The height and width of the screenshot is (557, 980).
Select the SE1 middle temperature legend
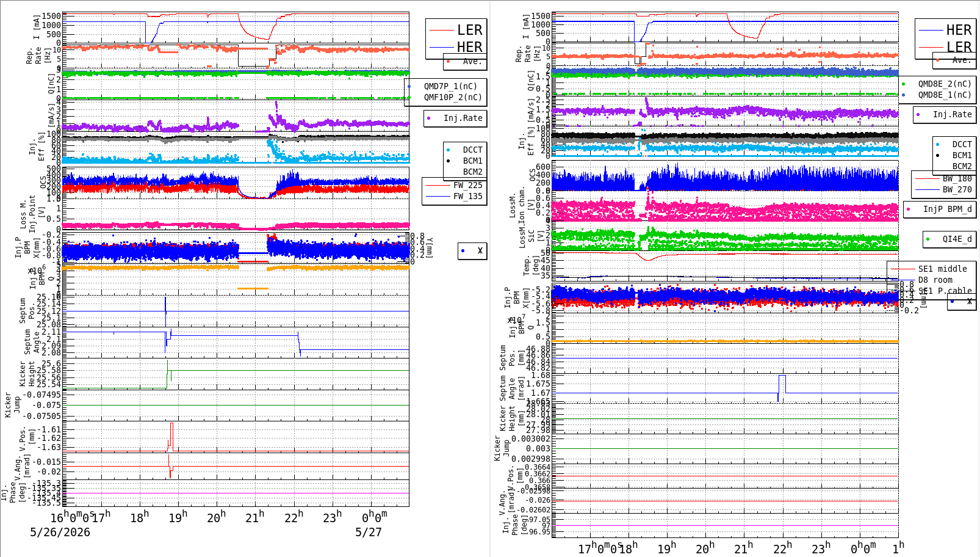click(929, 269)
